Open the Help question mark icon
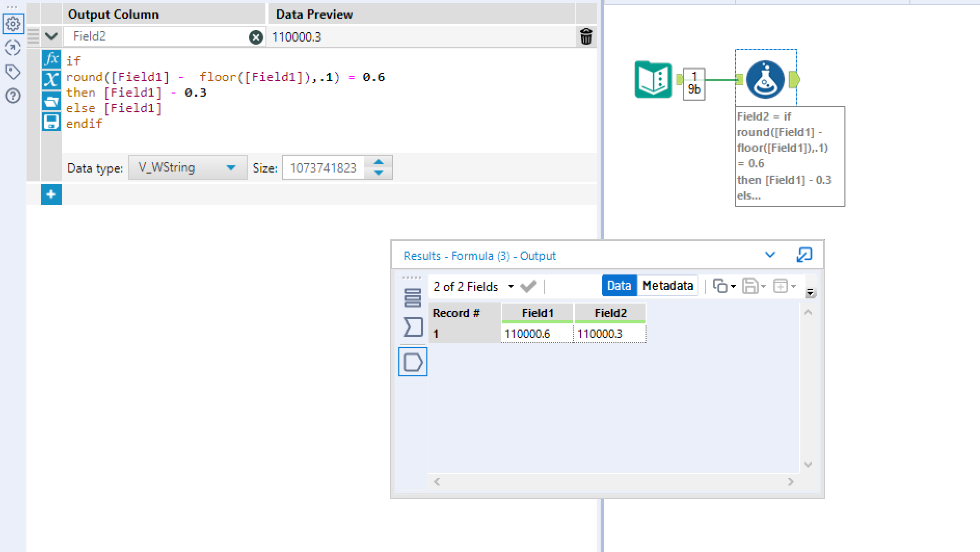This screenshot has width=980, height=552. coord(13,96)
